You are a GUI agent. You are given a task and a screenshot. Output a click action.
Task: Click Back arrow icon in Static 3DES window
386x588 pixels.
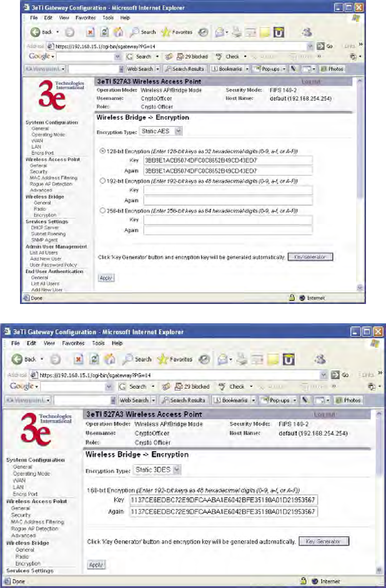tap(17, 360)
